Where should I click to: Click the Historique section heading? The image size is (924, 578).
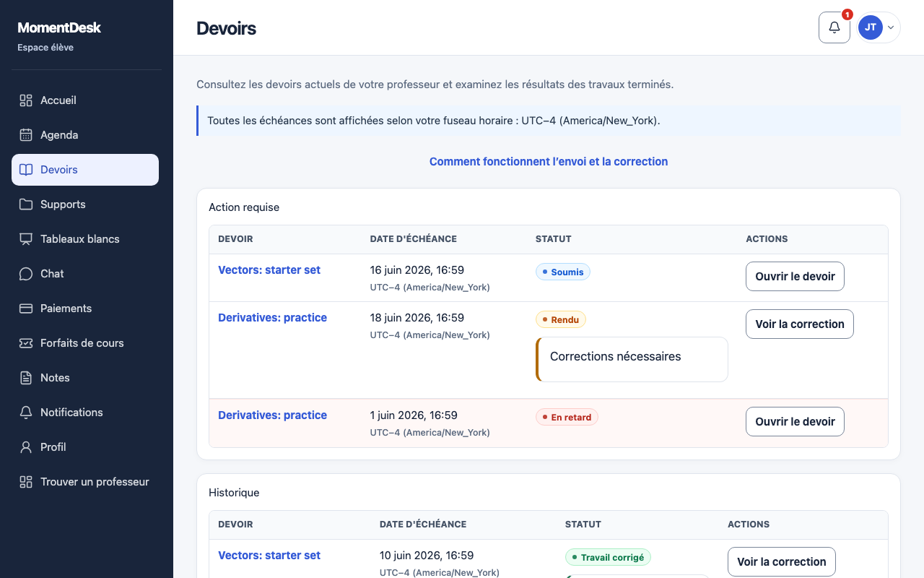[x=234, y=493]
